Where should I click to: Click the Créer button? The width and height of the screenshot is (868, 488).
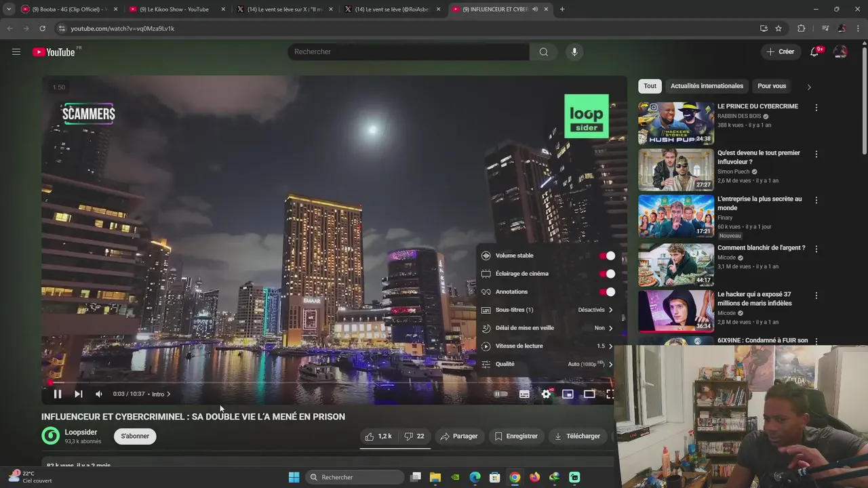[780, 52]
